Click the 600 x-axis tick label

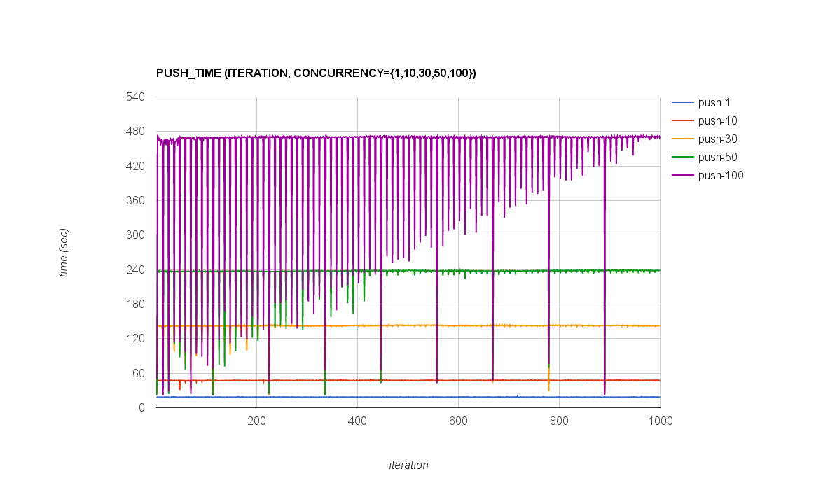click(458, 421)
